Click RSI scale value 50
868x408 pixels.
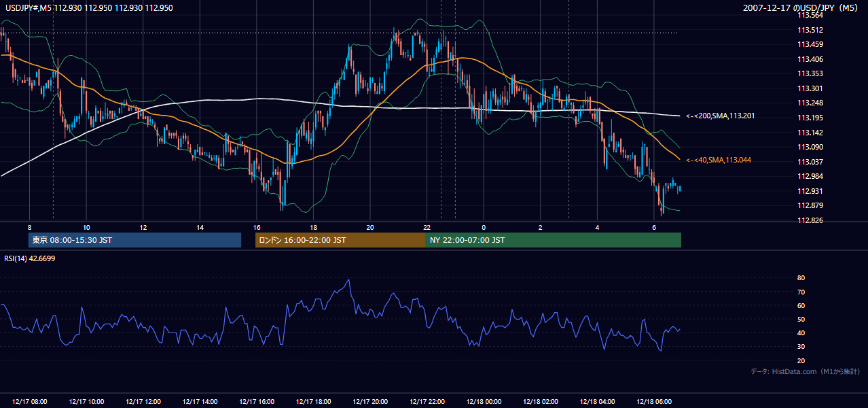click(x=801, y=320)
